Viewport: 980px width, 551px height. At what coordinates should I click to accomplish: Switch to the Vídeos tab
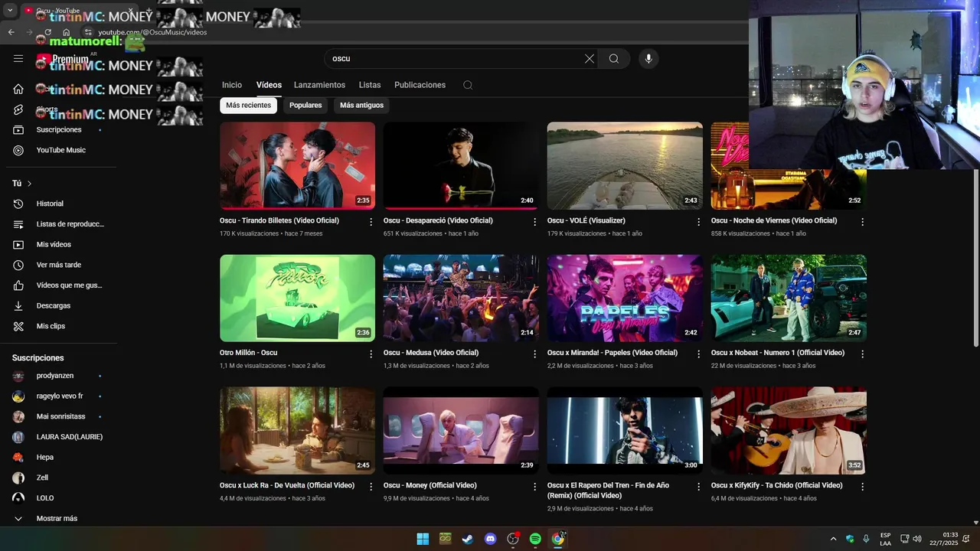pyautogui.click(x=269, y=85)
